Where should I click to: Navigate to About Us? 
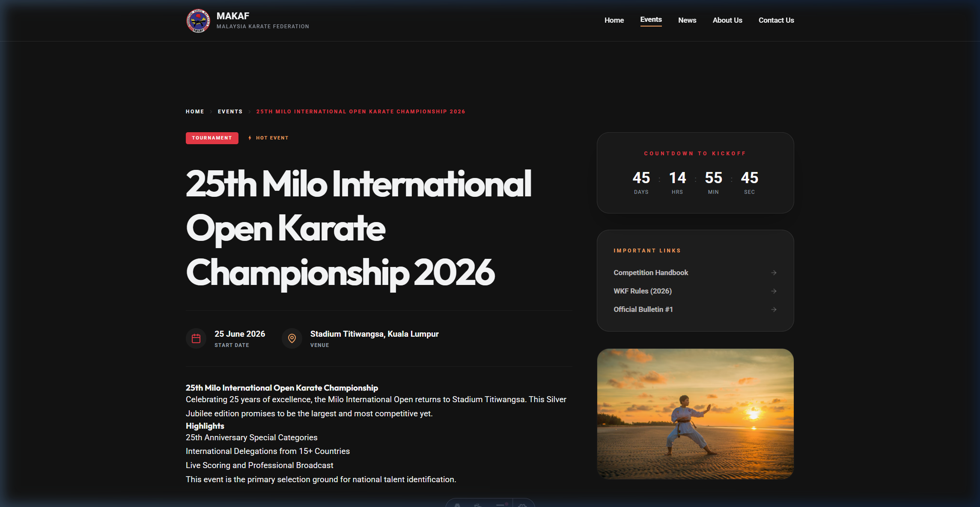point(727,20)
